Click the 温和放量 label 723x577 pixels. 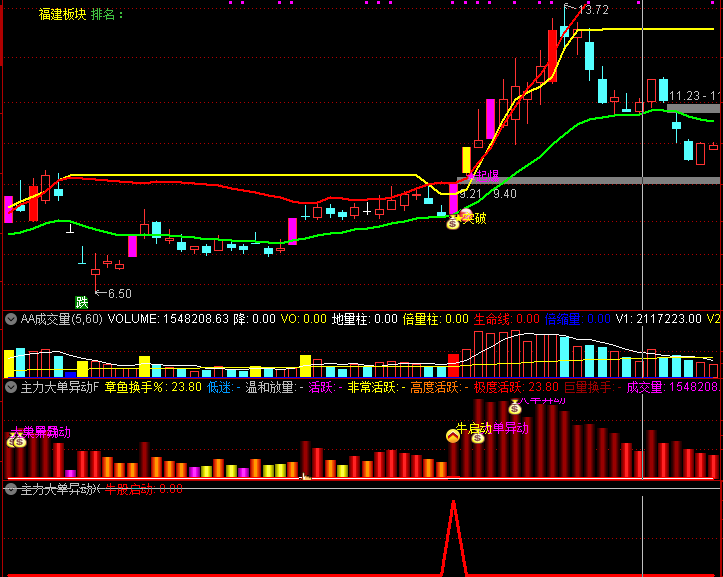tap(274, 387)
